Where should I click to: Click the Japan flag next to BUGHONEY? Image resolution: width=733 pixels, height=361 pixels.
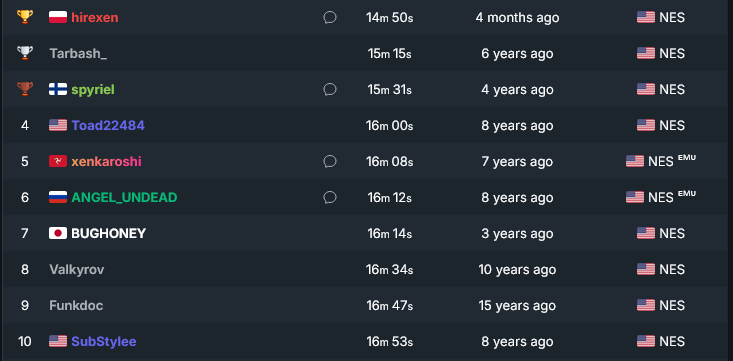[58, 233]
